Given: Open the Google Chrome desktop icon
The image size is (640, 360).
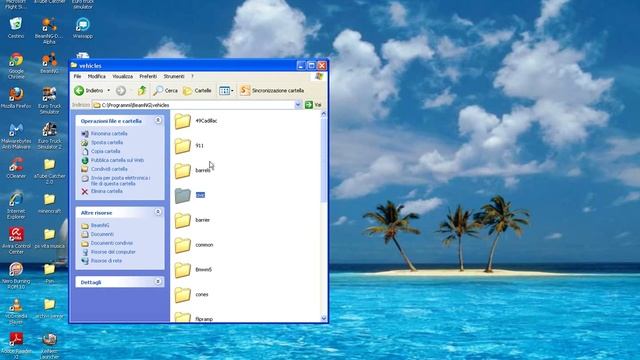Looking at the screenshot, I should coord(16,65).
